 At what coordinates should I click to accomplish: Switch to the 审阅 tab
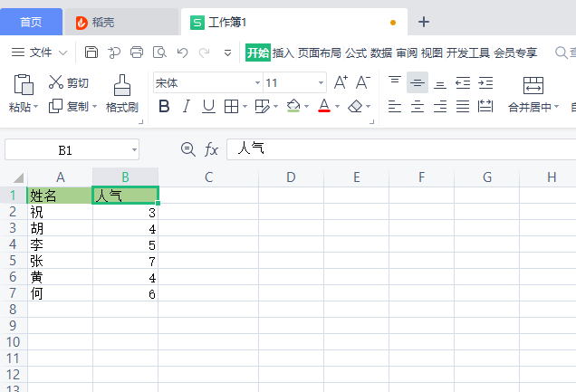(407, 53)
